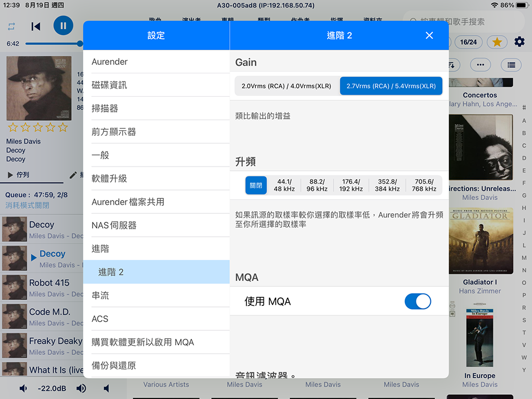
Task: Open the Gladiator album cover
Action: (481, 241)
